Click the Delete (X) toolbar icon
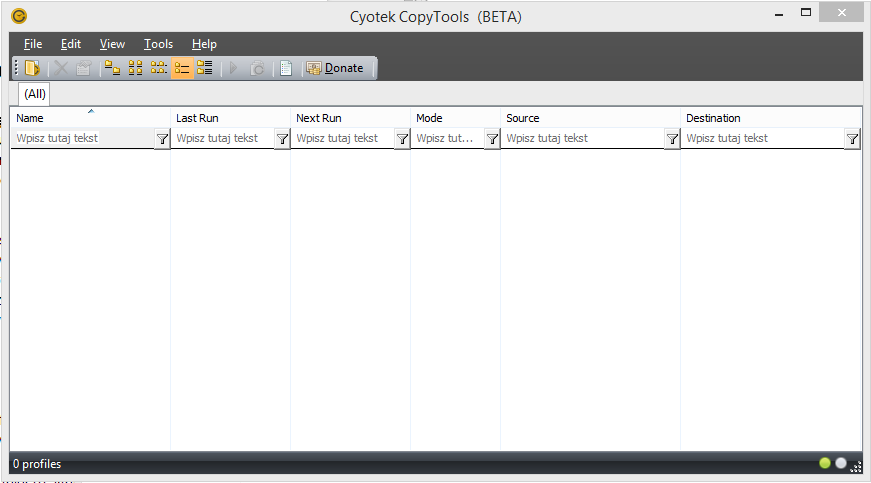The image size is (871, 483). click(61, 68)
